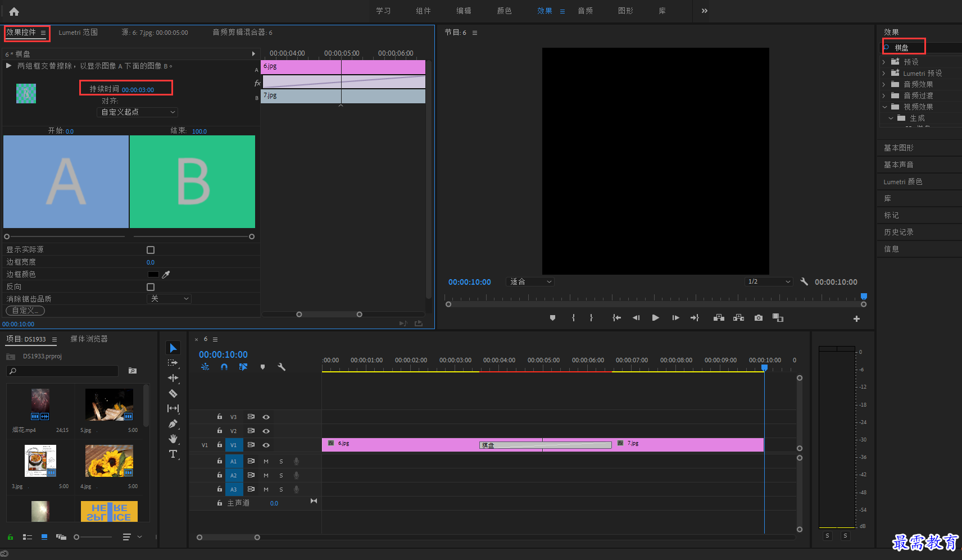Screen dimensions: 962x560
Task: Expand the 音频效果 folder
Action: tap(884, 84)
